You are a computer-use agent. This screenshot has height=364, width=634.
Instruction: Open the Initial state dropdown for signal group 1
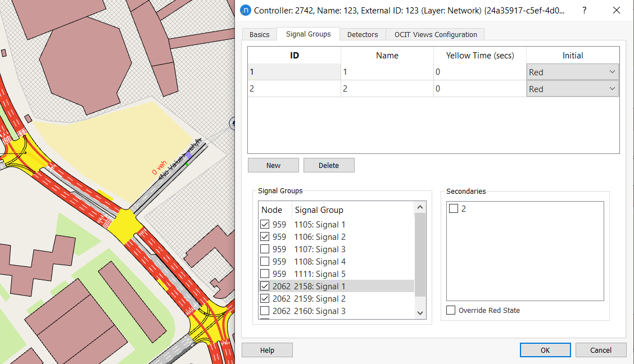(612, 71)
